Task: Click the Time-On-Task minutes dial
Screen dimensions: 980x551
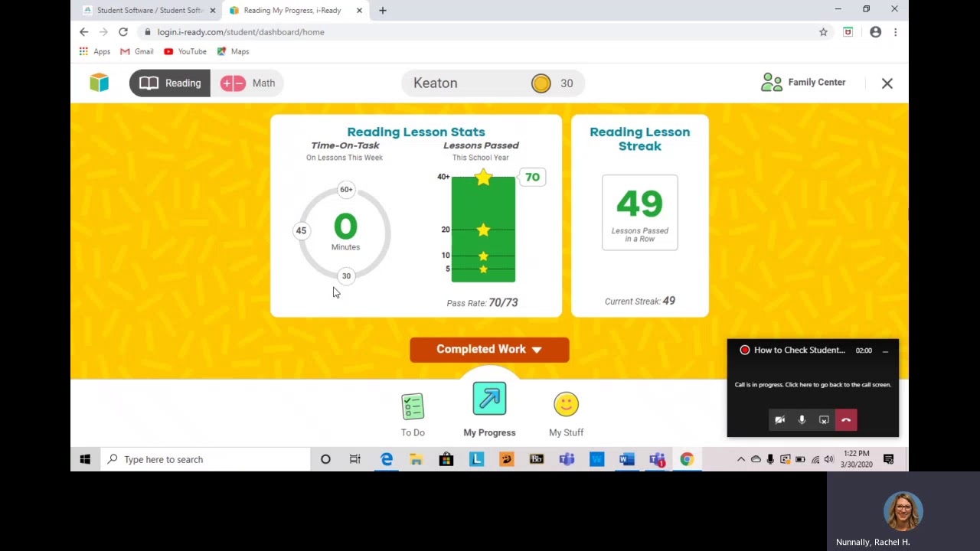Action: pos(345,232)
